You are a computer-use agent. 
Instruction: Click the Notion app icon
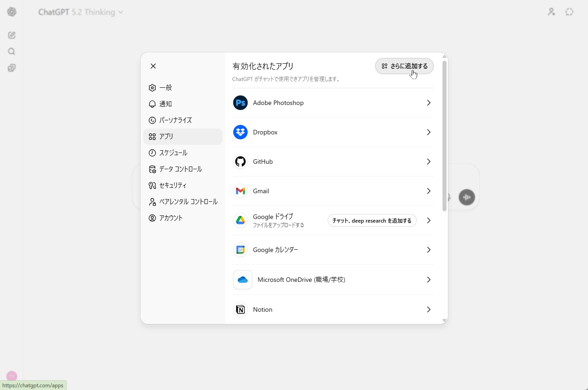pos(240,309)
